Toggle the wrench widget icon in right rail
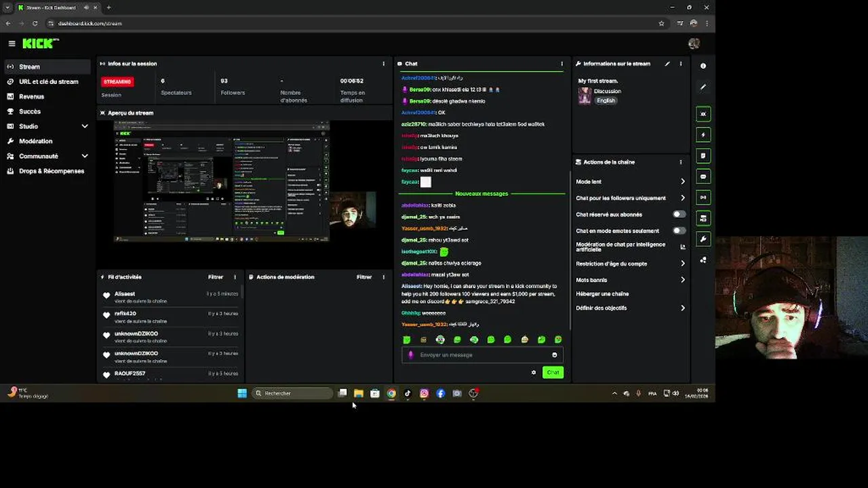Image resolution: width=868 pixels, height=488 pixels. pos(703,239)
